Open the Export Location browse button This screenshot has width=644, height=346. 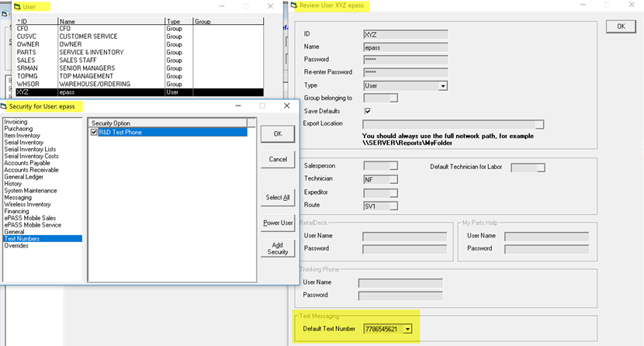[x=540, y=124]
